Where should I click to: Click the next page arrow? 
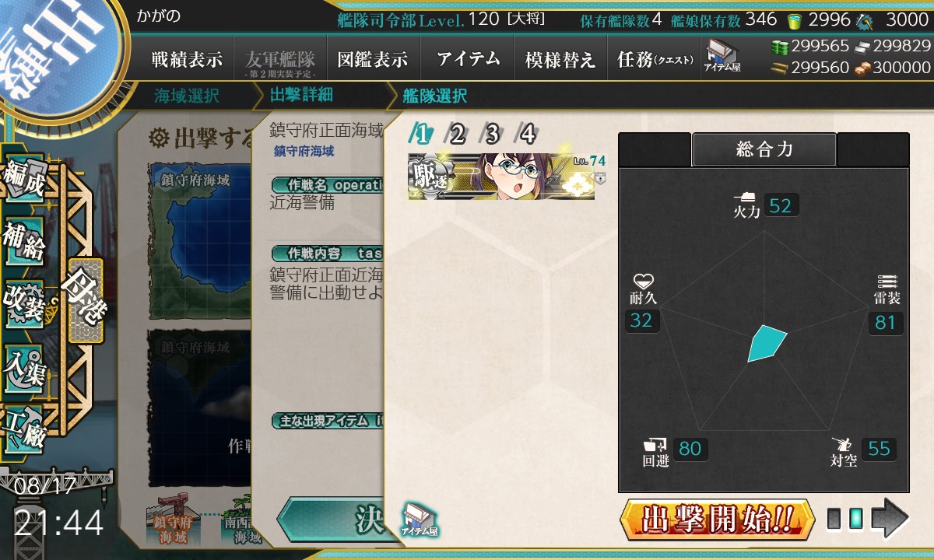[890, 519]
